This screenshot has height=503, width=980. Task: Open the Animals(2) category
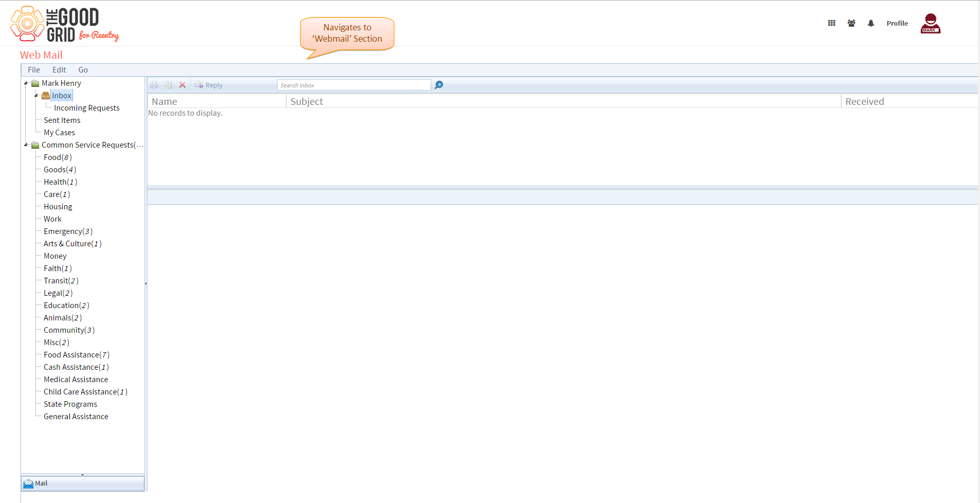(63, 318)
